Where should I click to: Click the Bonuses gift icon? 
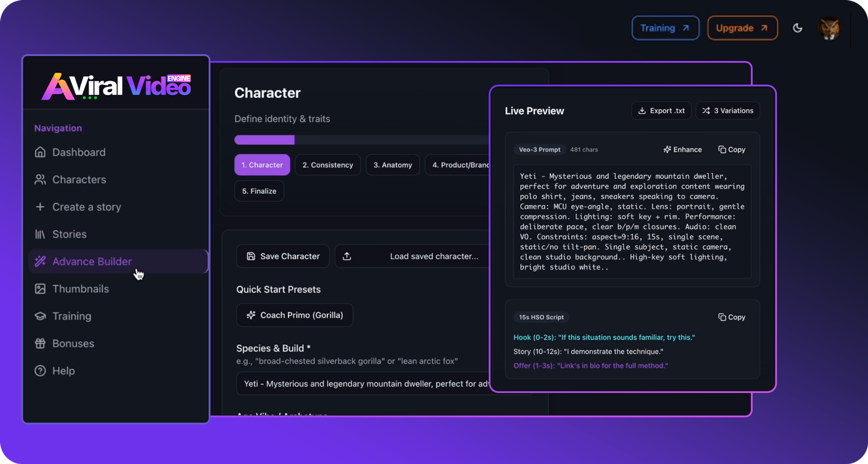pos(40,344)
